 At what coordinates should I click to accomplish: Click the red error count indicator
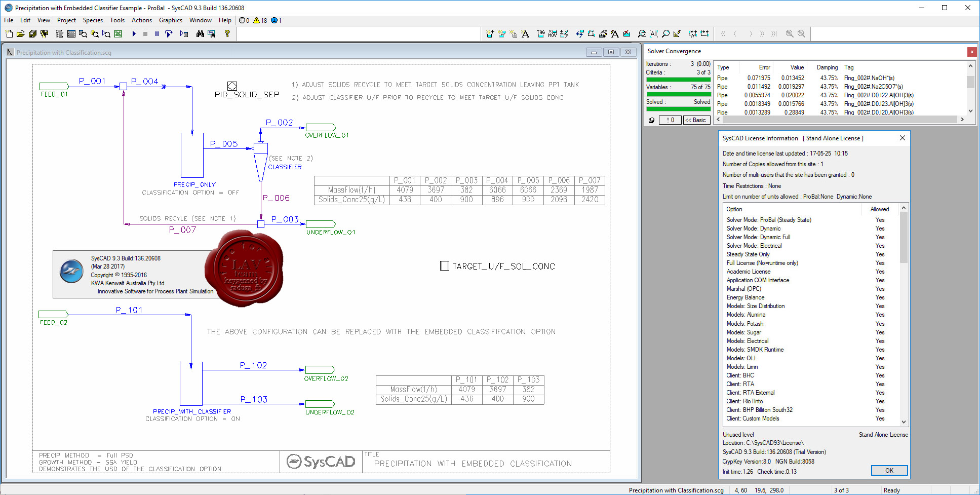coord(244,21)
